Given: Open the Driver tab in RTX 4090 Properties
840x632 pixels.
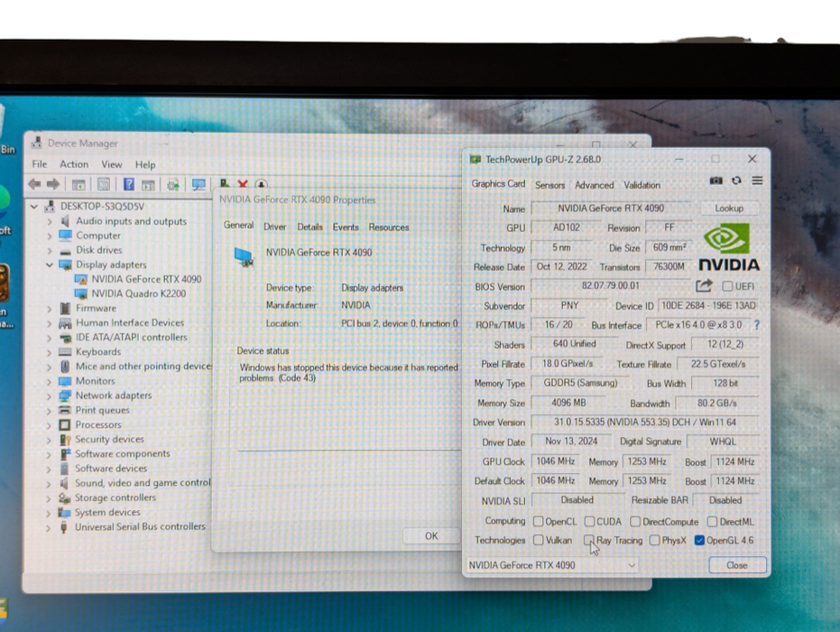Looking at the screenshot, I should coord(274,227).
